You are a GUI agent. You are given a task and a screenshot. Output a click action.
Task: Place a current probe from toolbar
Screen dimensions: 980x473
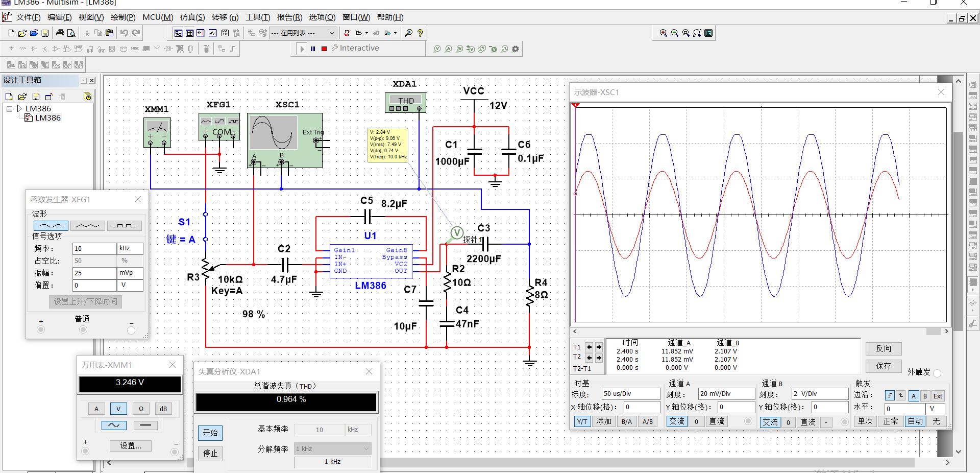click(x=448, y=49)
